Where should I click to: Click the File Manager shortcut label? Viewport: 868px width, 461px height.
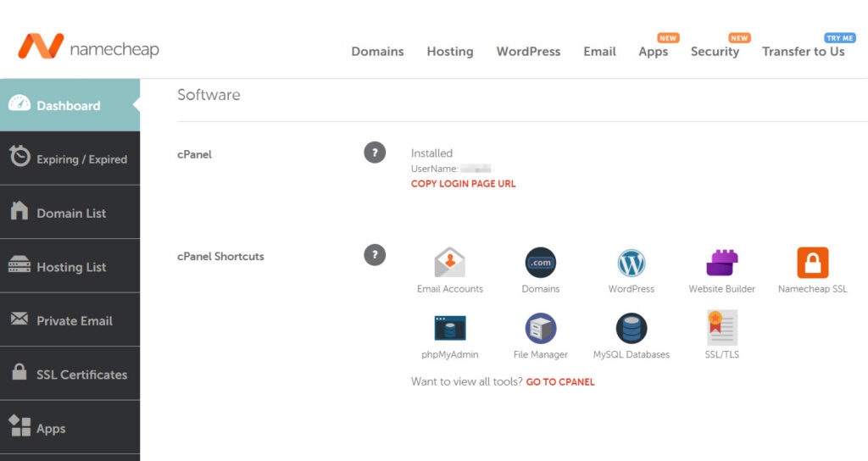(x=540, y=354)
